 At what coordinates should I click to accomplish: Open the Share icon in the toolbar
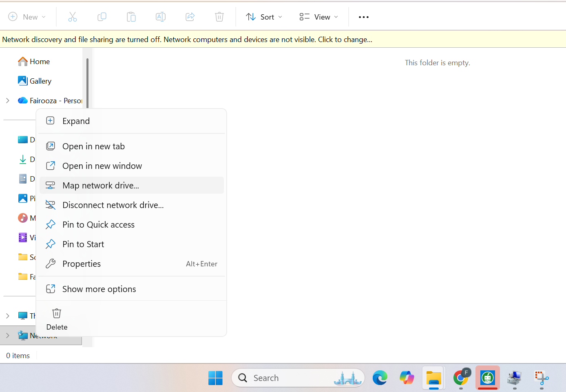click(190, 17)
